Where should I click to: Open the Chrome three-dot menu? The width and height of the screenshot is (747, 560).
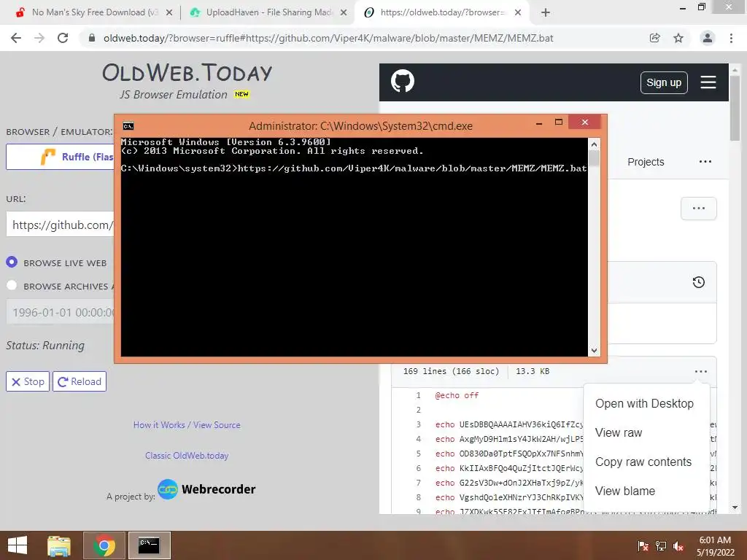point(731,38)
